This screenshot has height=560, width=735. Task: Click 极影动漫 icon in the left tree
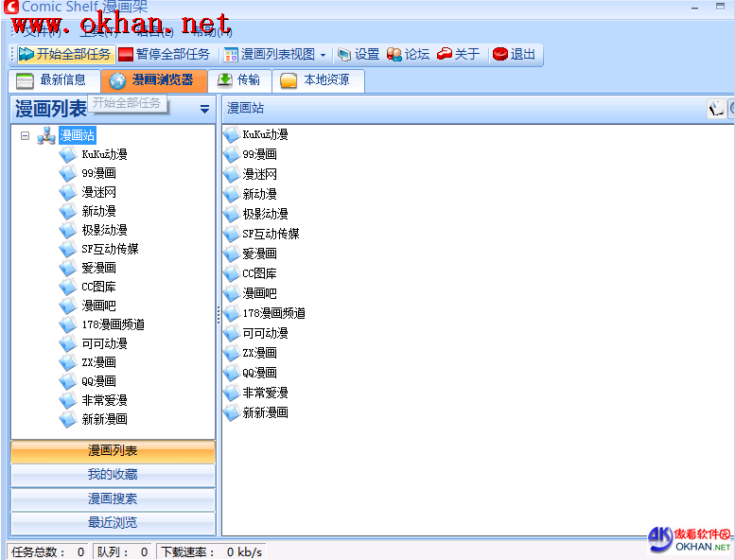click(68, 230)
